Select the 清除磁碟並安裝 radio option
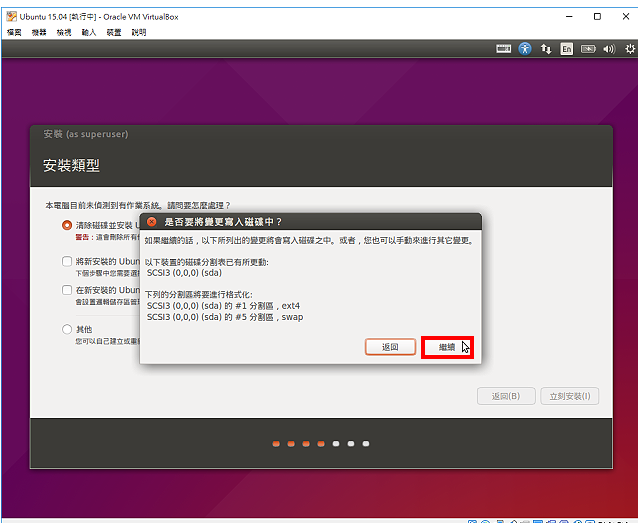This screenshot has width=638, height=523. click(67, 225)
